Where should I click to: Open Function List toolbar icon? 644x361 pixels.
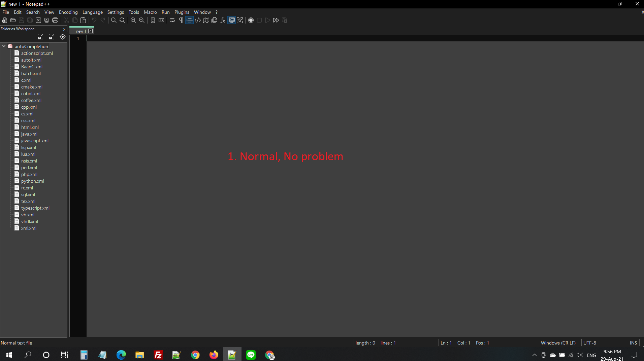(x=223, y=20)
